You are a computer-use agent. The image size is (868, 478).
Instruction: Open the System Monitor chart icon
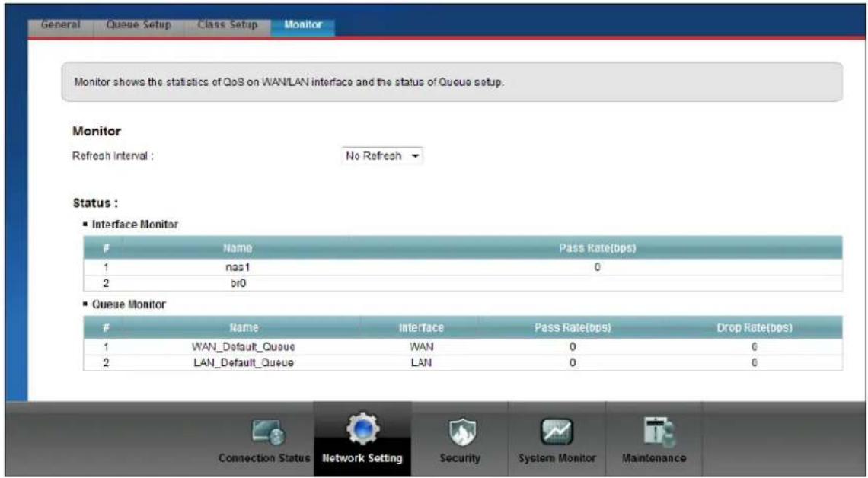557,432
